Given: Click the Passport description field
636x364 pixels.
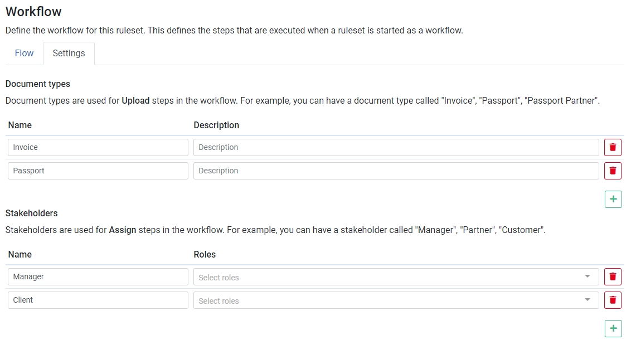Looking at the screenshot, I should pos(396,171).
